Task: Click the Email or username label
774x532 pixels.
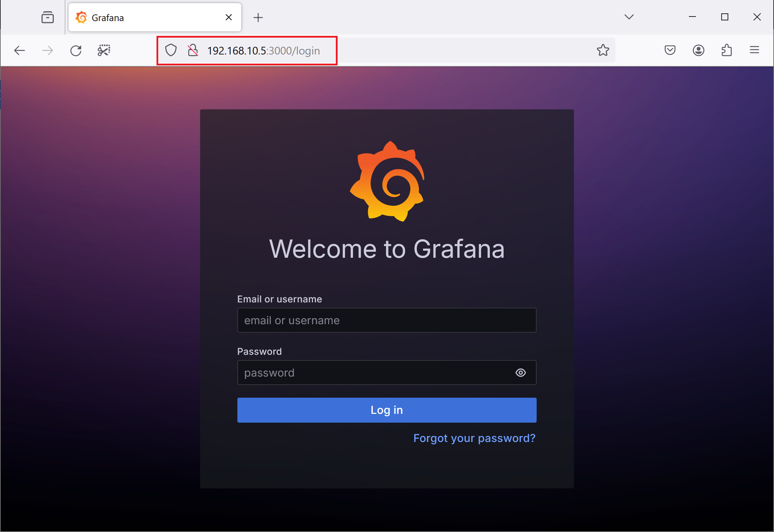Action: point(280,299)
